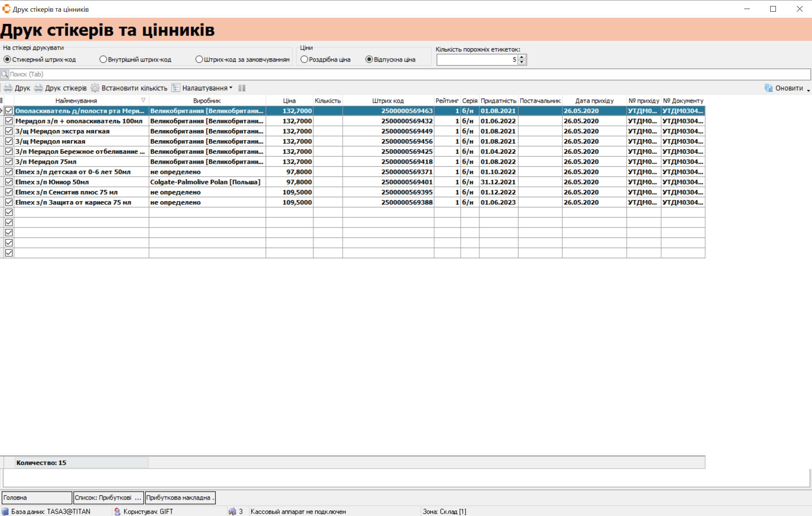This screenshot has height=516, width=812.
Task: Sort the table by the Ціна column header
Action: click(289, 100)
